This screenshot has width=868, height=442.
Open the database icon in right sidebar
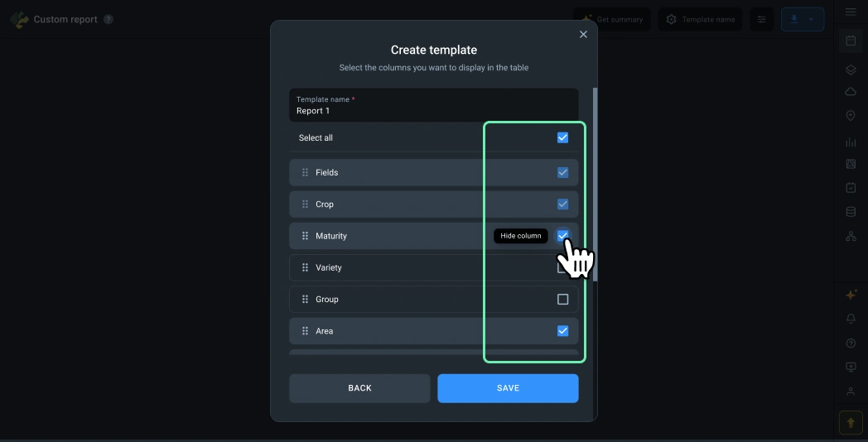(x=851, y=212)
